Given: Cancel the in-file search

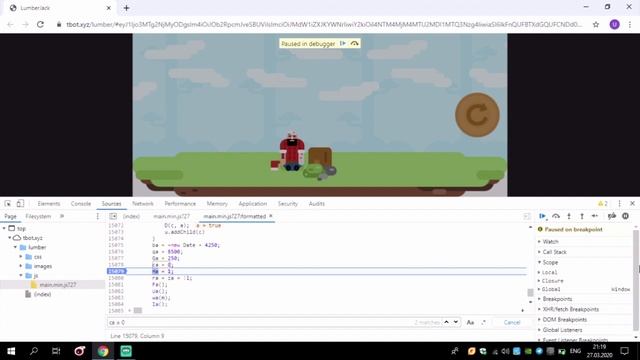Looking at the screenshot, I should (x=512, y=322).
